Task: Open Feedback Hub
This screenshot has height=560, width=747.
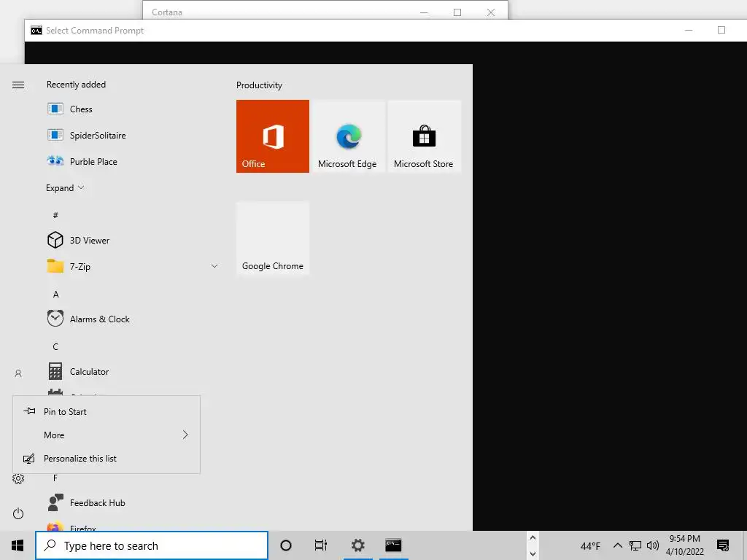Action: click(x=97, y=503)
